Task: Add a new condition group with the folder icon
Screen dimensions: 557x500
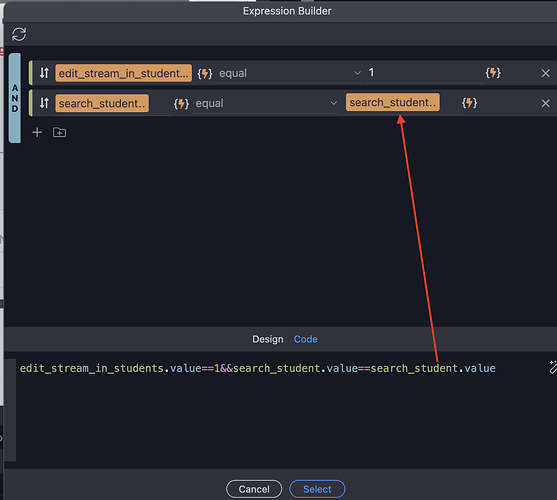Action: coord(59,132)
